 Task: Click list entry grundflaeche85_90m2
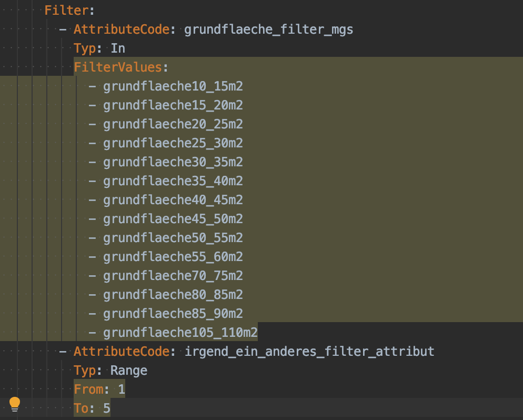(173, 313)
